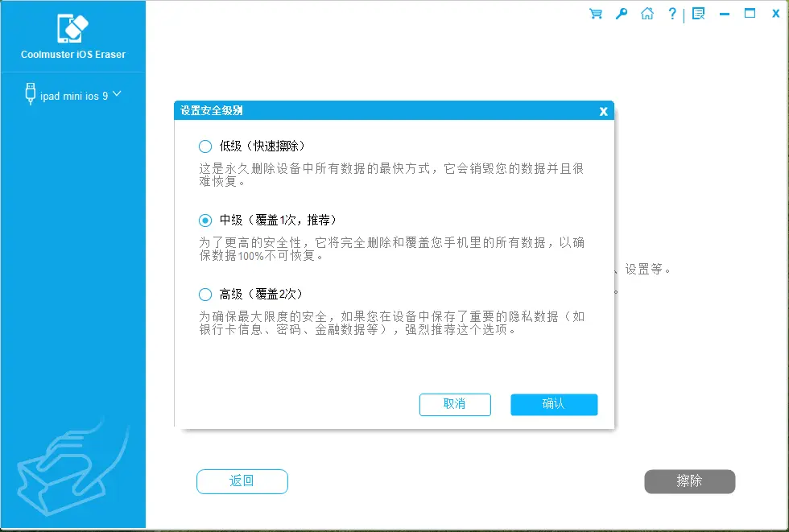Click the 擦除 erase button
The width and height of the screenshot is (789, 532).
690,481
